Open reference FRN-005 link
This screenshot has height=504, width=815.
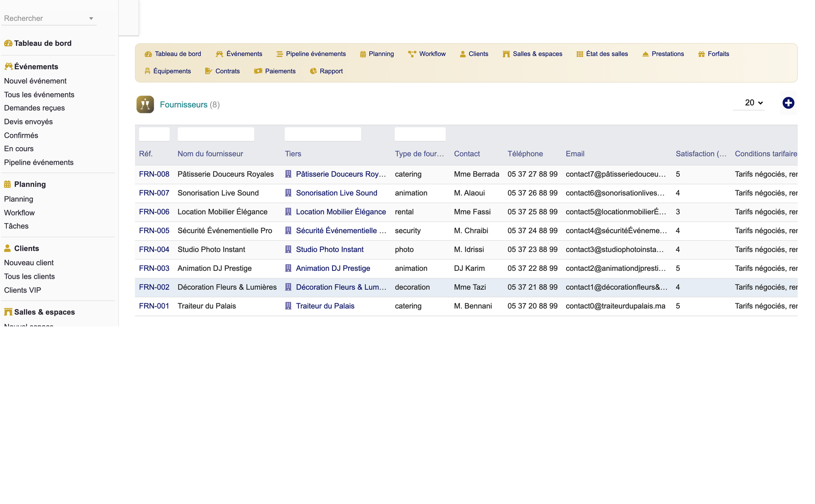click(x=154, y=231)
